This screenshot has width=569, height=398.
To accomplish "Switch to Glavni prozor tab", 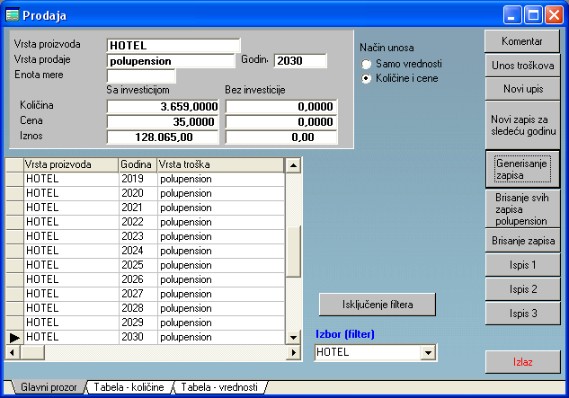I will tap(48, 387).
